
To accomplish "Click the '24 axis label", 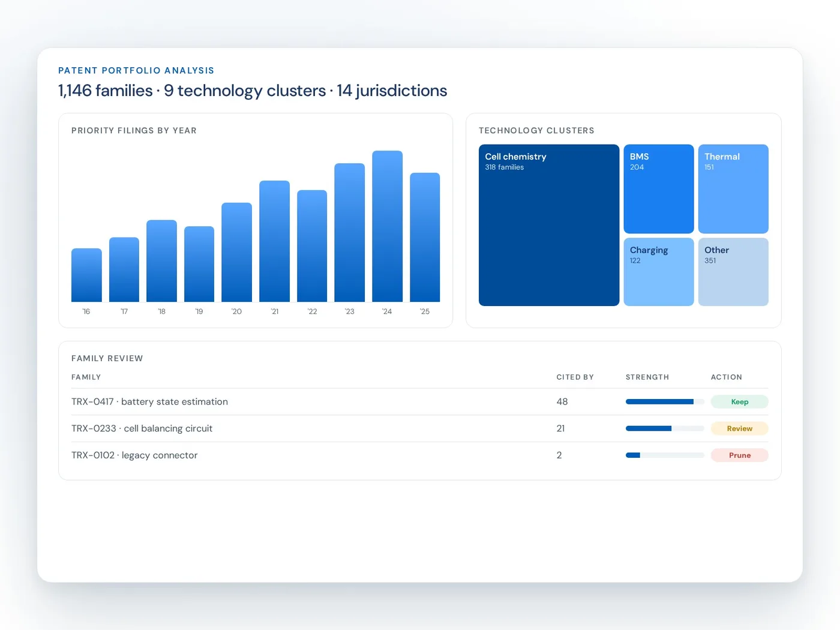I will pos(387,311).
